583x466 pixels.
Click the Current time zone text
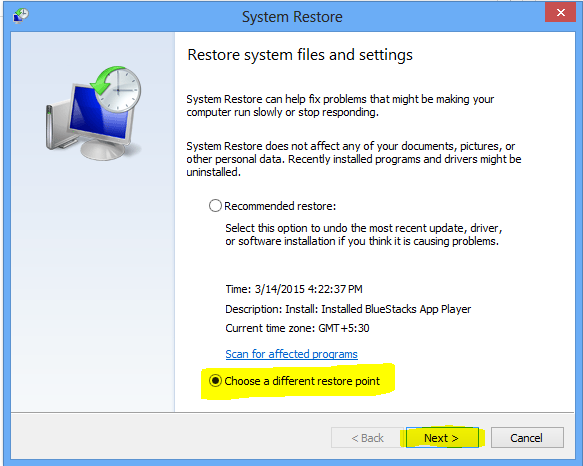297,328
